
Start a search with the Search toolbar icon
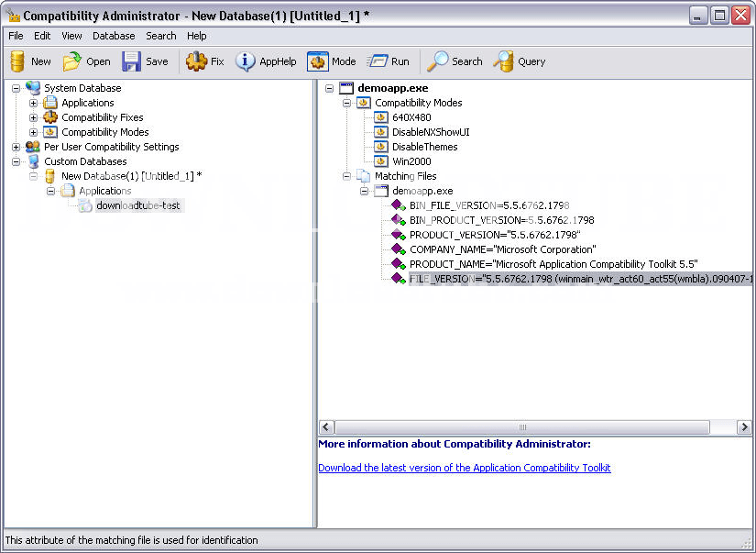pos(455,61)
